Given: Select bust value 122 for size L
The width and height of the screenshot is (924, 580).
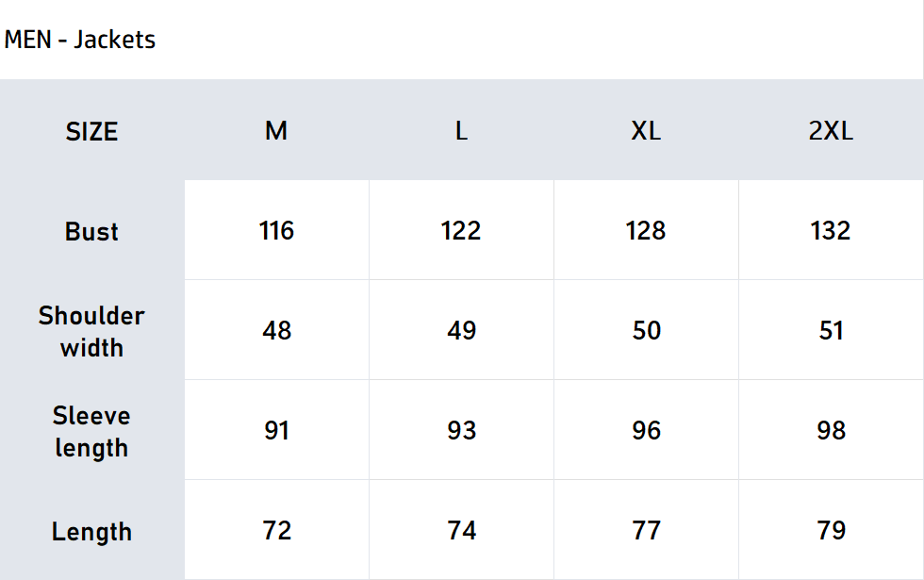Looking at the screenshot, I should point(461,230).
